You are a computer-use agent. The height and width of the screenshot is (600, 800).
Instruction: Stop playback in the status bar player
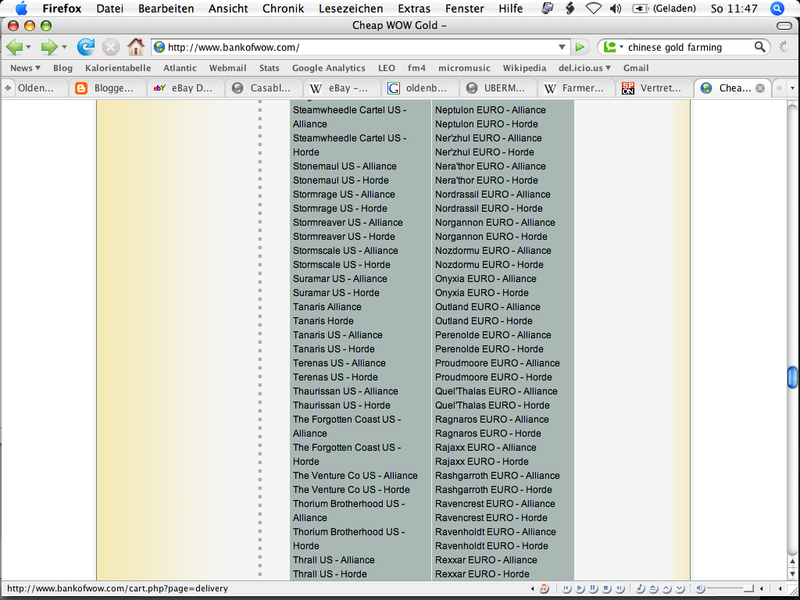tap(606, 589)
